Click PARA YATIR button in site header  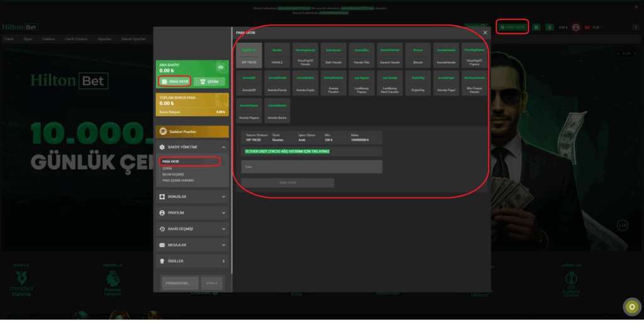coord(513,27)
